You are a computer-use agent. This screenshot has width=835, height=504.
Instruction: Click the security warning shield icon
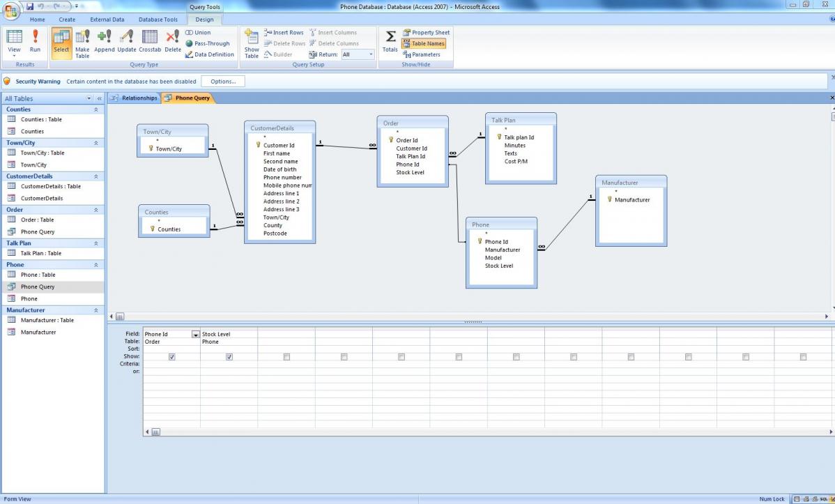pyautogui.click(x=7, y=82)
